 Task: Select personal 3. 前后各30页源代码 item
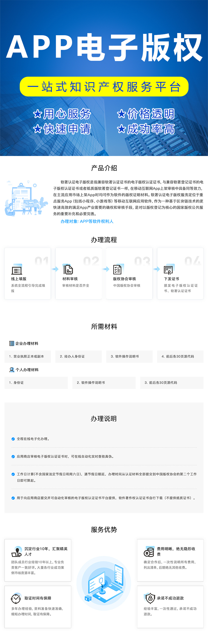[172, 383]
